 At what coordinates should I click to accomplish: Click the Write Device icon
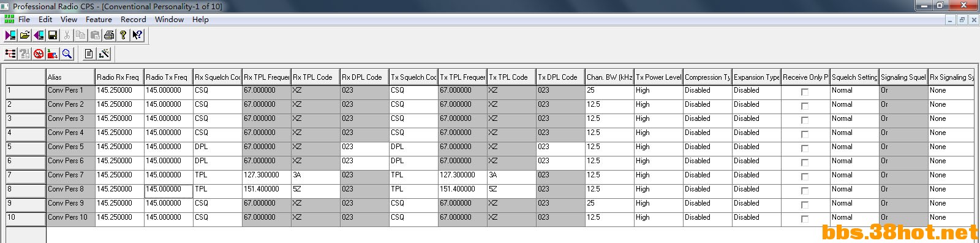39,35
